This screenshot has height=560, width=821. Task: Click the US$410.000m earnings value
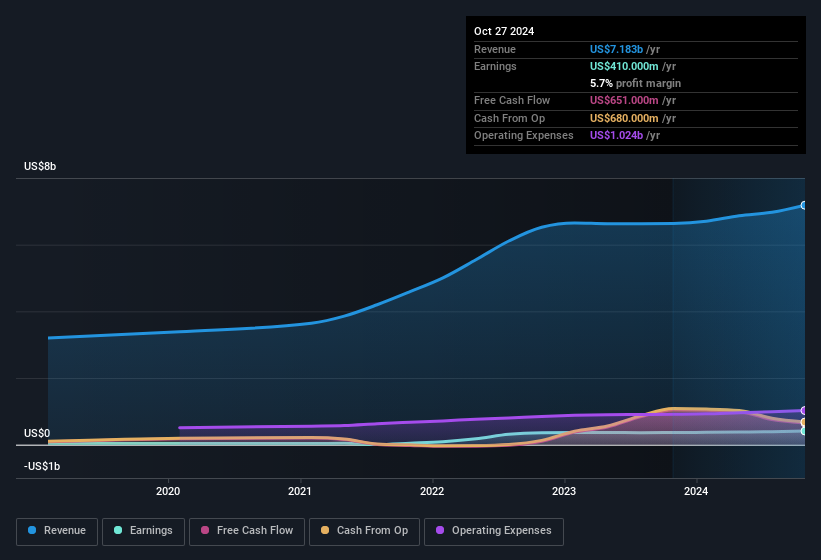pyautogui.click(x=624, y=66)
